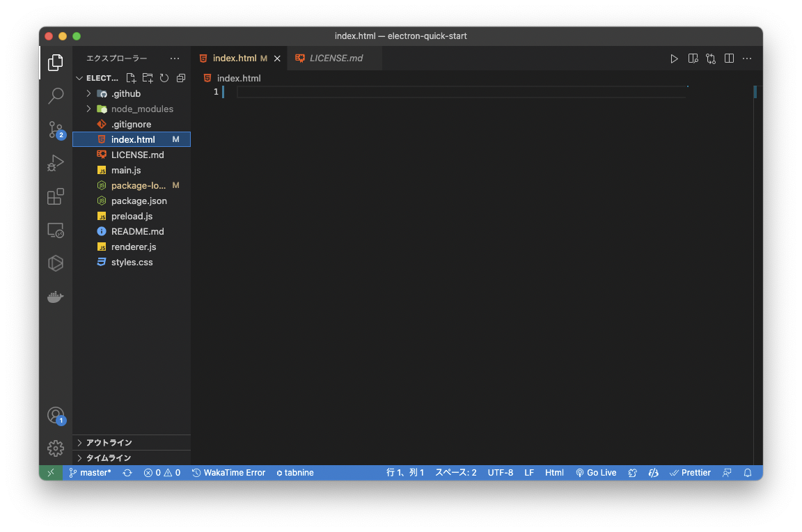Close the index.html editor tab
Viewport: 802px width, 532px height.
pyautogui.click(x=277, y=58)
